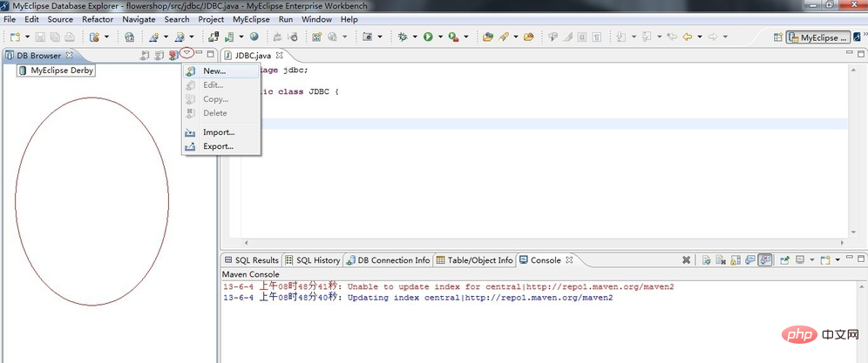Click the 'Unable to update index' console line
This screenshot has width=868, height=363.
(449, 286)
